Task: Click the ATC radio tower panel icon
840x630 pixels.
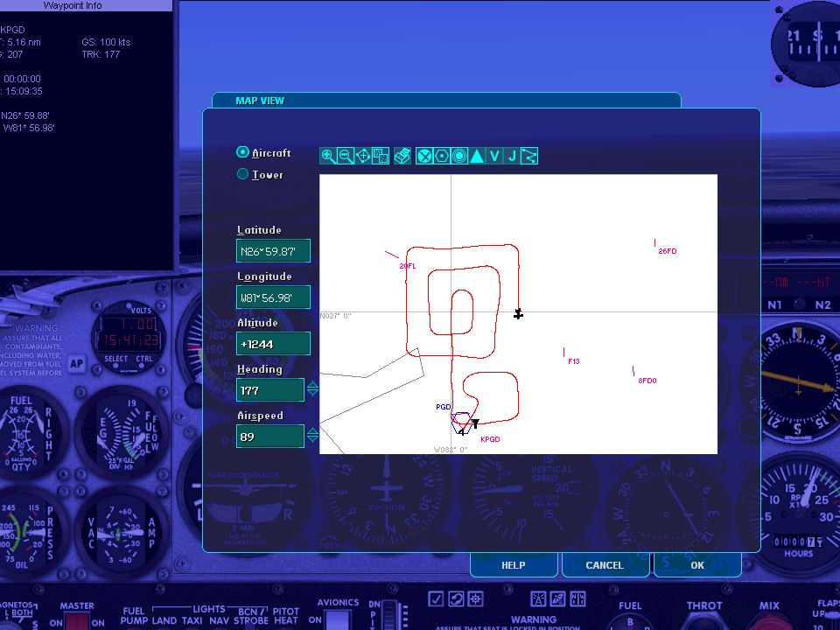Action: click(x=456, y=598)
